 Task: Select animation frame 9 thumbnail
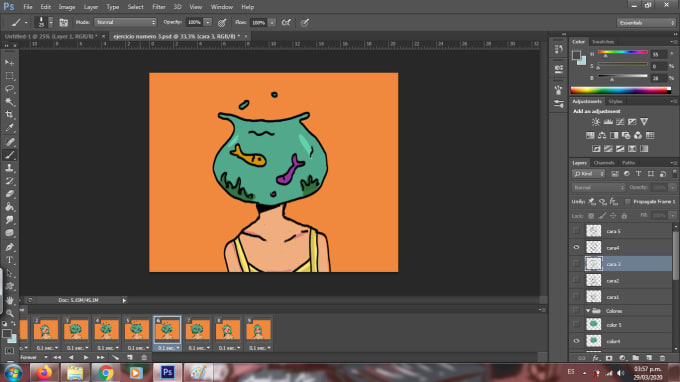pyautogui.click(x=258, y=330)
